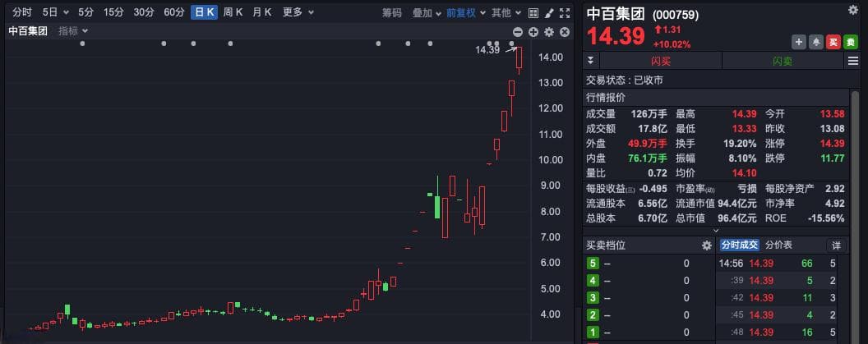Image resolution: width=868 pixels, height=344 pixels.
Task: Close the 中百集团 chart pane
Action: [x=565, y=32]
